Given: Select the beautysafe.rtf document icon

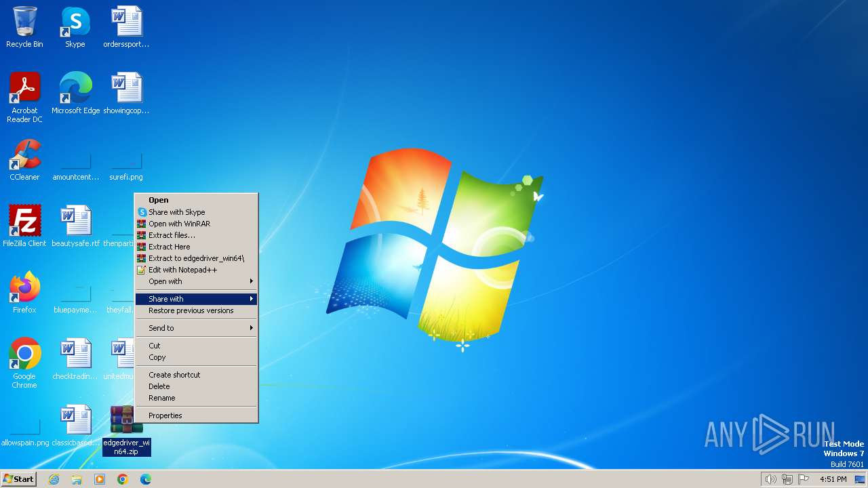Looking at the screenshot, I should tap(75, 226).
